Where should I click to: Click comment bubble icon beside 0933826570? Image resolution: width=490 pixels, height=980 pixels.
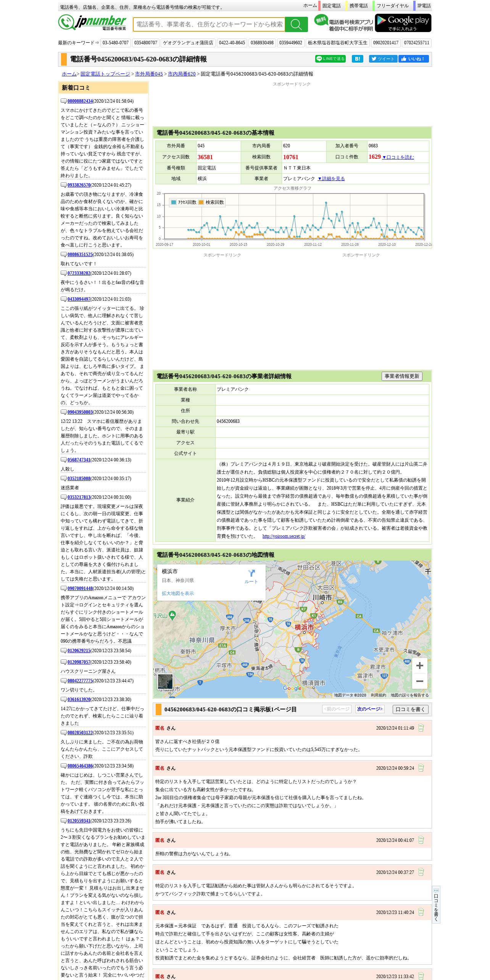coord(64,185)
